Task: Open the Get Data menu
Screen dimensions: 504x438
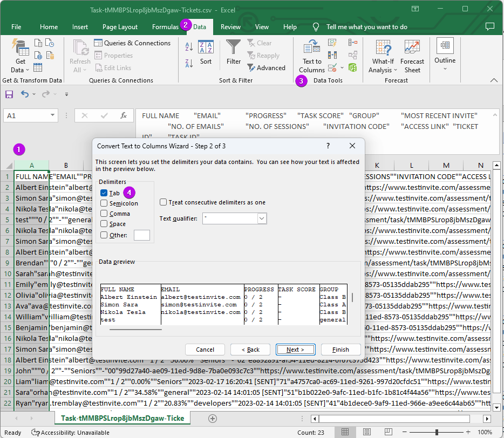Action: 20,56
